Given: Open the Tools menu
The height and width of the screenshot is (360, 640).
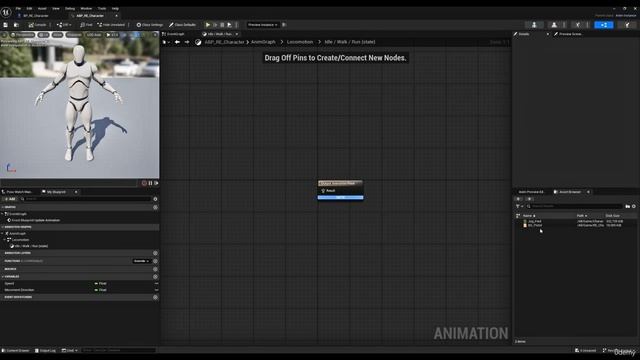Looking at the screenshot, I should [102, 8].
